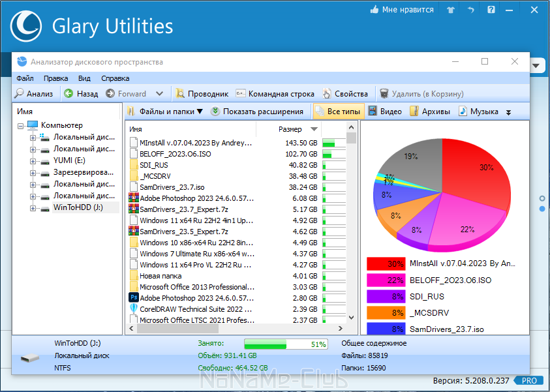Open Проводник from the toolbar
The height and width of the screenshot is (392, 550).
[202, 94]
